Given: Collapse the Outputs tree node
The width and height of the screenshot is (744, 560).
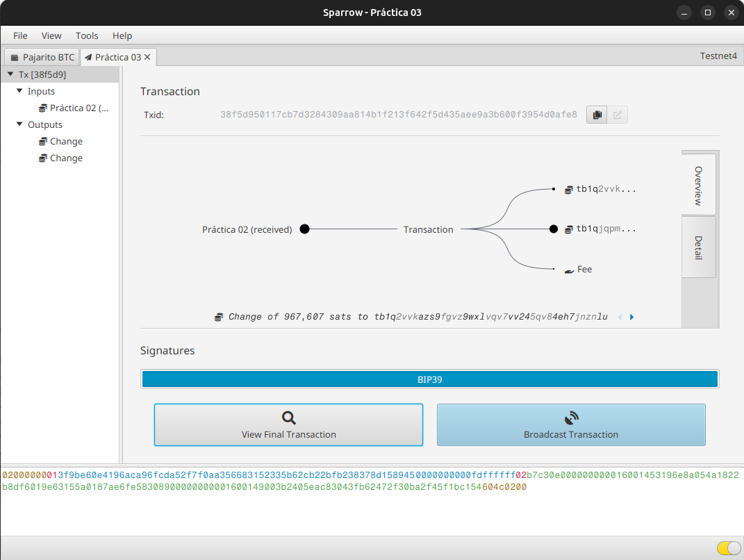Looking at the screenshot, I should pos(19,124).
